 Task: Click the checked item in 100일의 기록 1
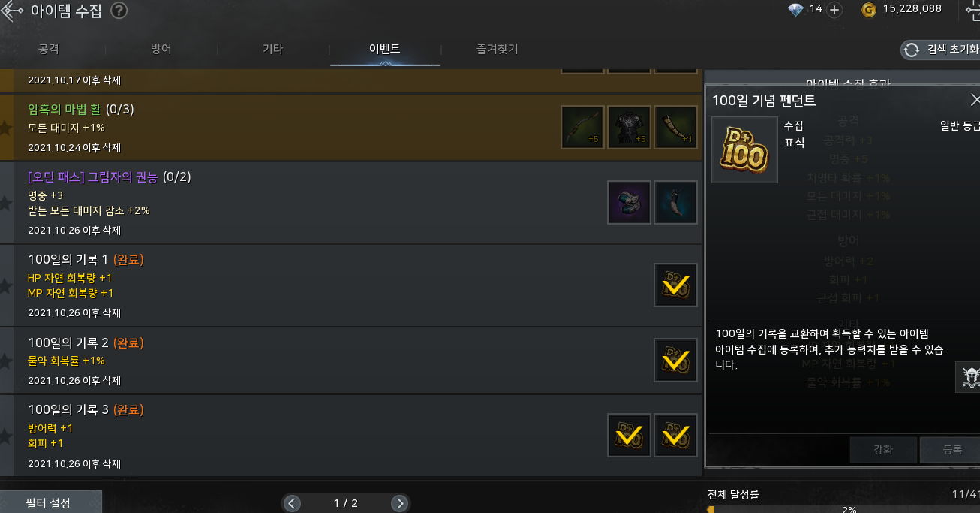[x=675, y=285]
